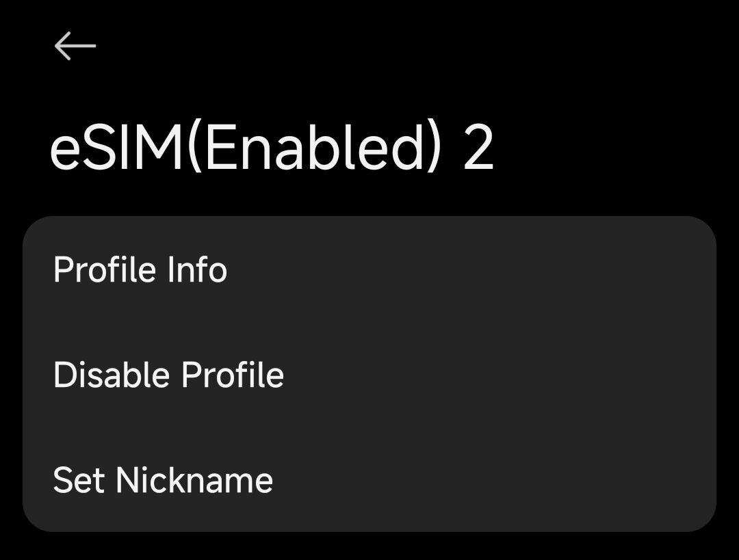
Task: Click the Profile Info row
Action: coord(369,269)
